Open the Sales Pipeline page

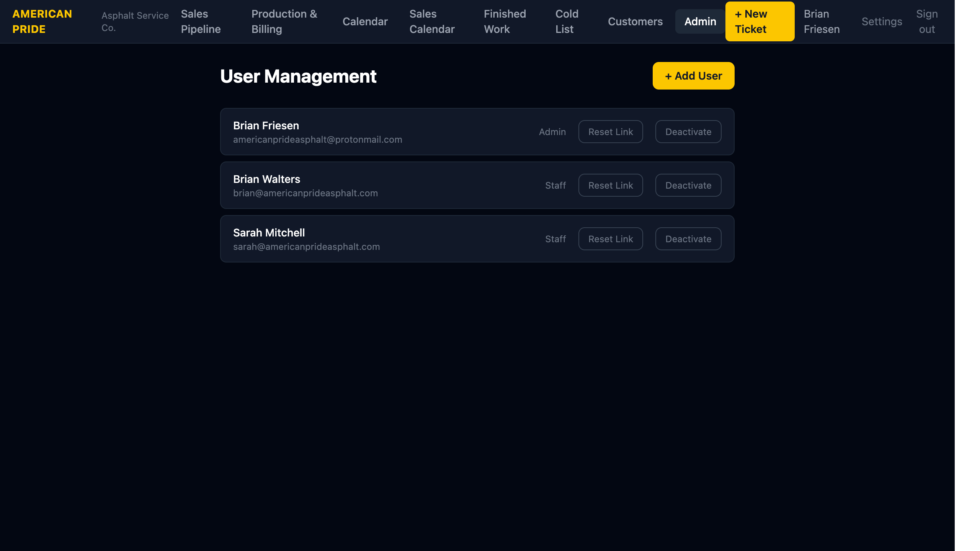[201, 21]
